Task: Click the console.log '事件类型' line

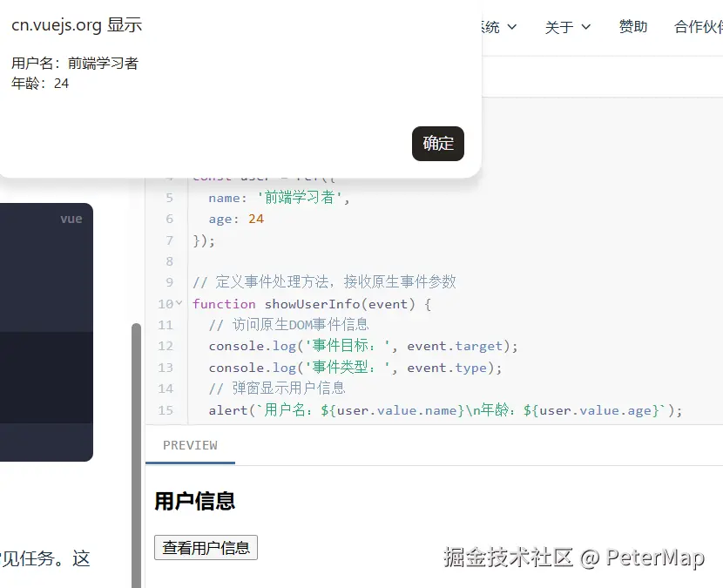Action: (355, 368)
